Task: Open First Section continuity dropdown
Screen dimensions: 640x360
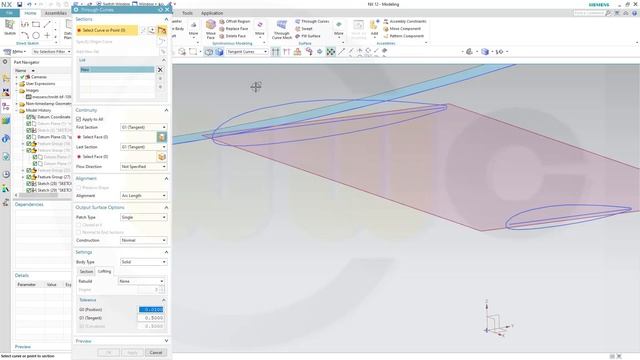Action: click(144, 127)
